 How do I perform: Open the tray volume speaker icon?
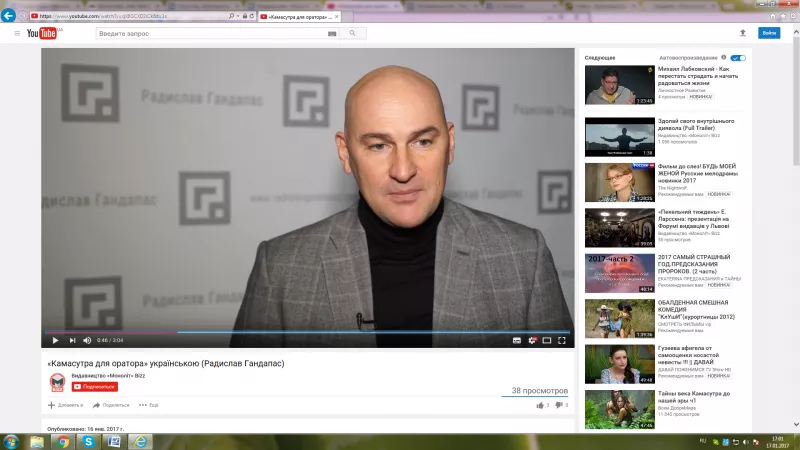tap(745, 442)
